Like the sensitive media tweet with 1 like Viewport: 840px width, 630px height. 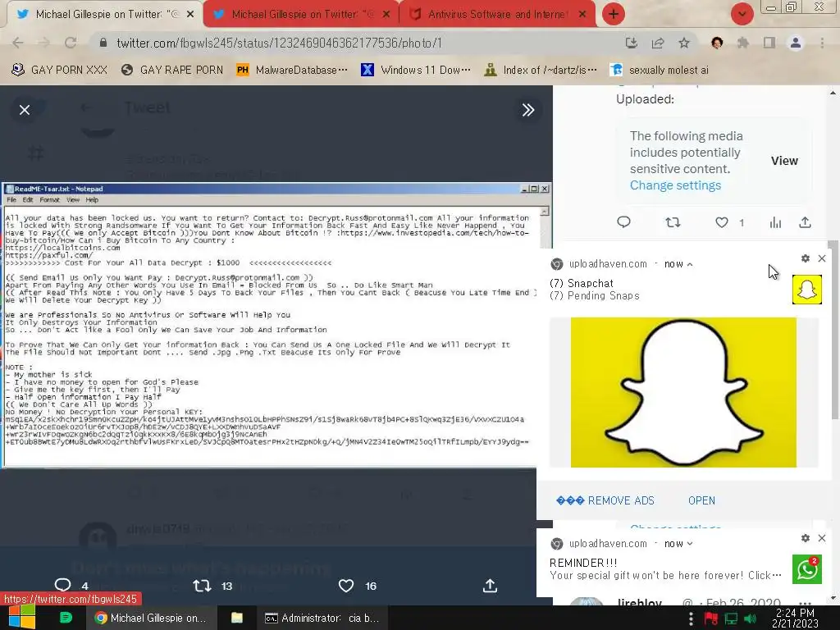coord(722,221)
